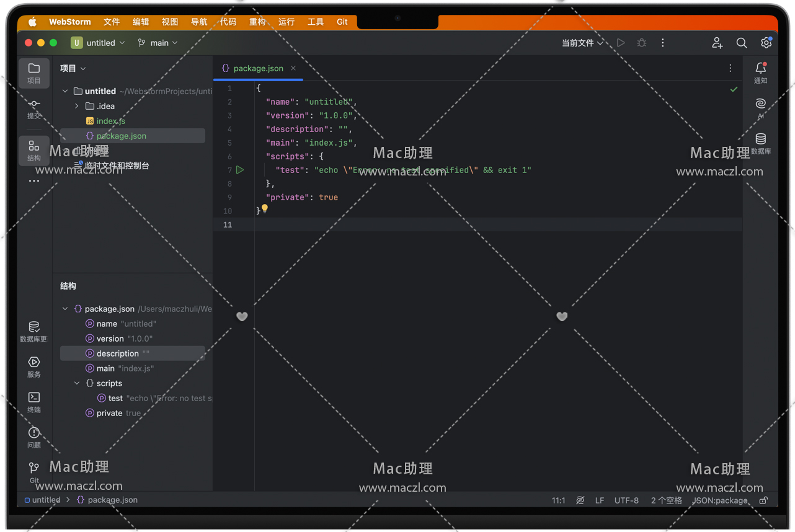Image resolution: width=795 pixels, height=532 pixels.
Task: Open the main branch dropdown
Action: [x=158, y=43]
